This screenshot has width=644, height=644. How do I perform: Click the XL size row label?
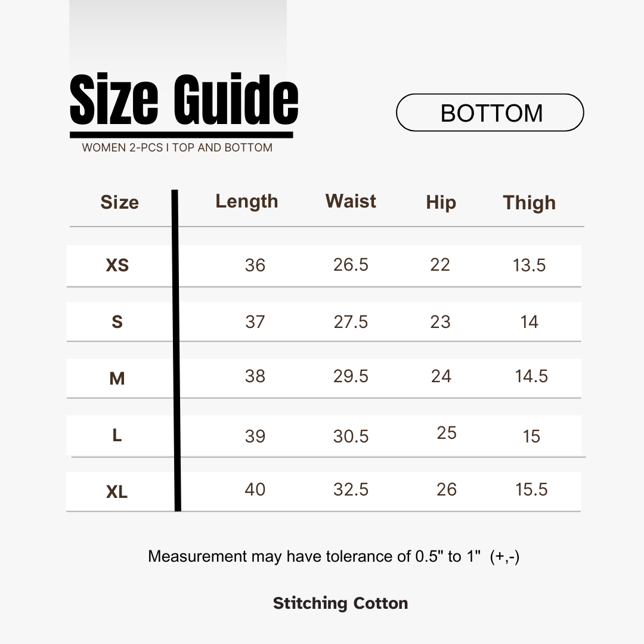117,491
